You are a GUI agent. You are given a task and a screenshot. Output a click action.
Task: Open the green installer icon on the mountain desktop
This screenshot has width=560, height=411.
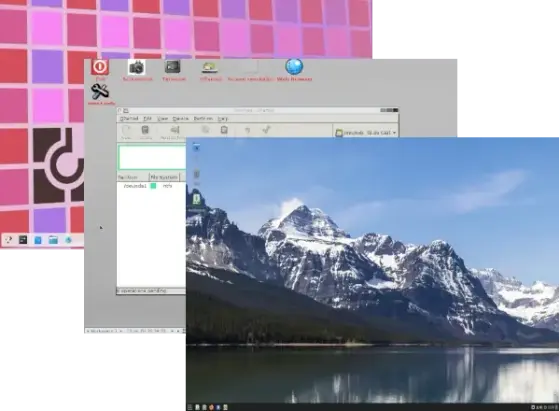click(x=196, y=199)
